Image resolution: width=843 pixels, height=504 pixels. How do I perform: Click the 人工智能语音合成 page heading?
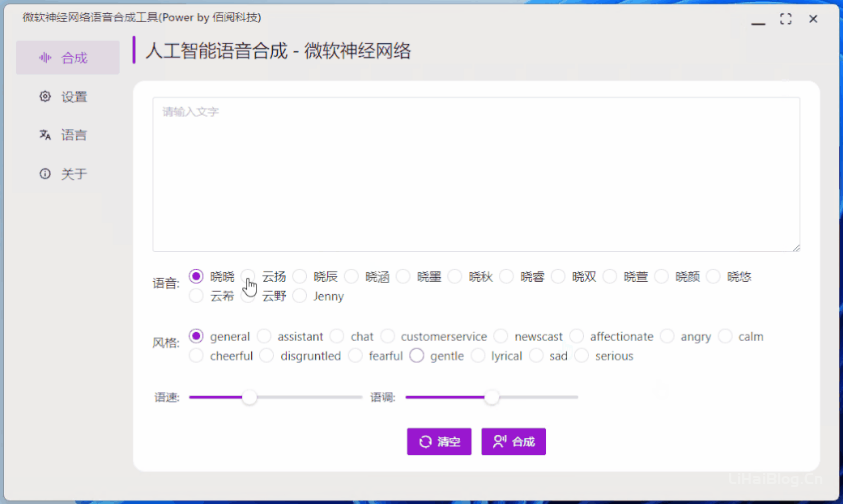tap(278, 51)
